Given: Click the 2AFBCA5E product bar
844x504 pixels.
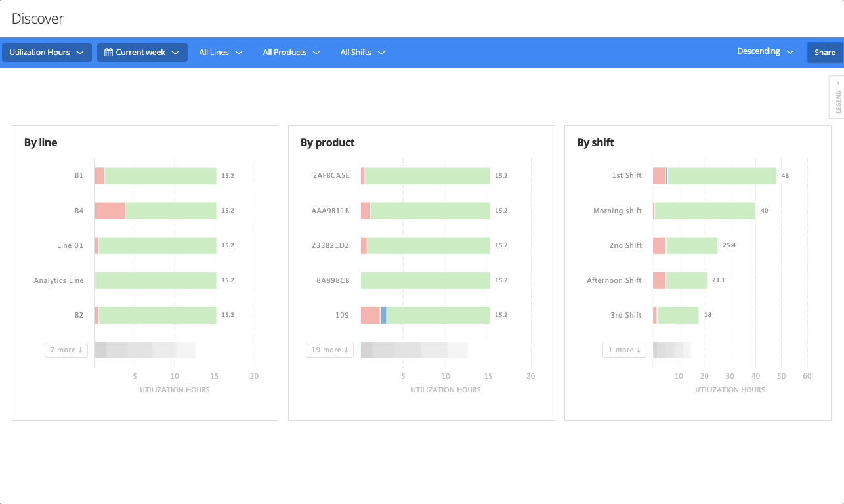Looking at the screenshot, I should tap(425, 176).
